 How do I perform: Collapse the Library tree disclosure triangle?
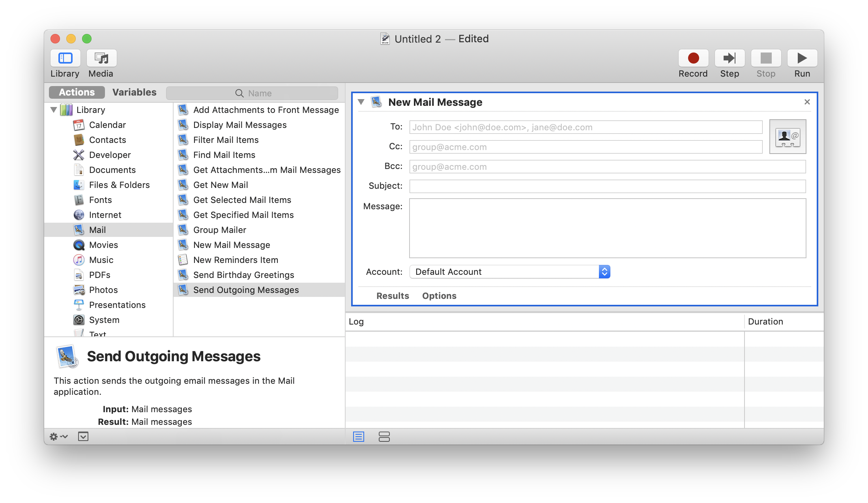coord(54,110)
